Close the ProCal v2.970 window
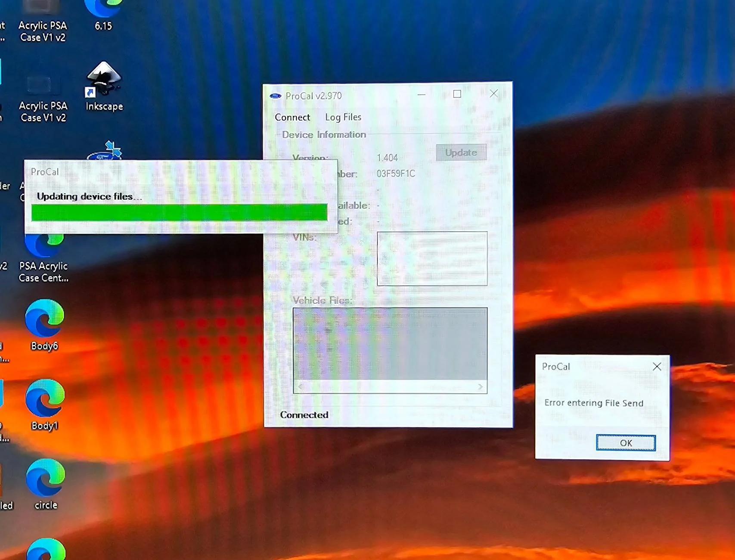 pos(494,93)
